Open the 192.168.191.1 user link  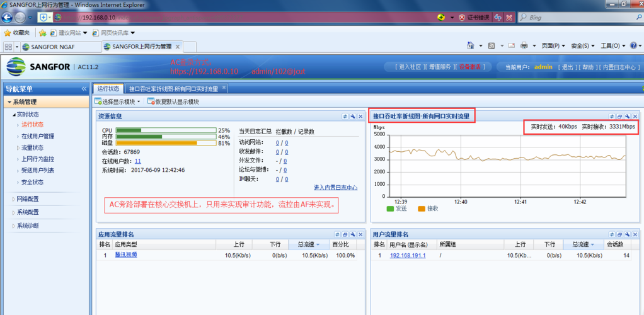click(x=408, y=255)
